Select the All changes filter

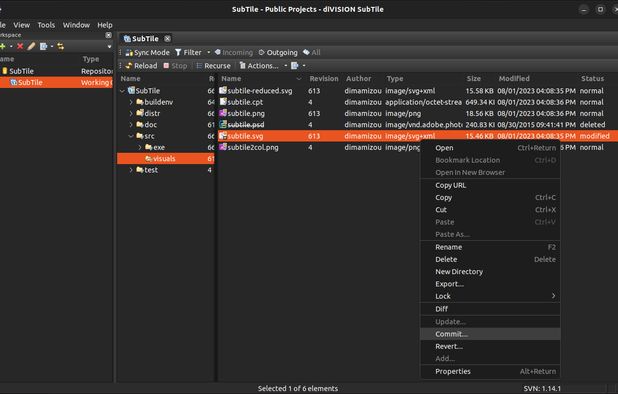click(311, 52)
